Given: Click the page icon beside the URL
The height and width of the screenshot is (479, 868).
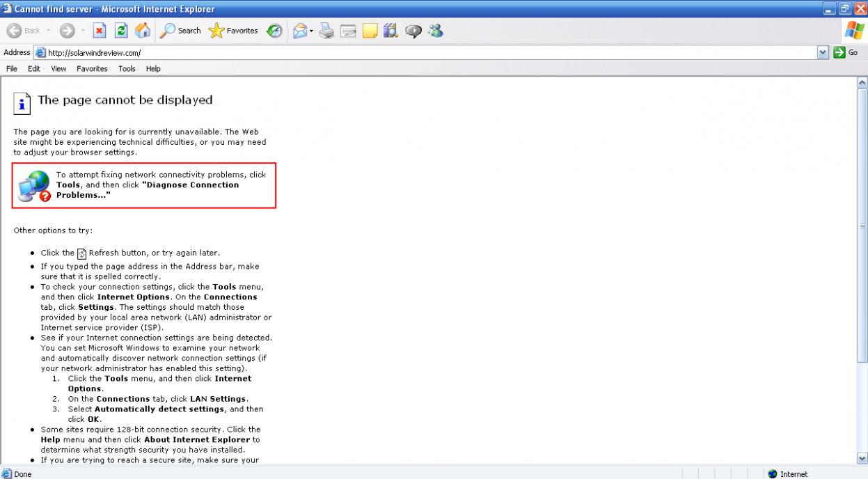Looking at the screenshot, I should click(40, 52).
